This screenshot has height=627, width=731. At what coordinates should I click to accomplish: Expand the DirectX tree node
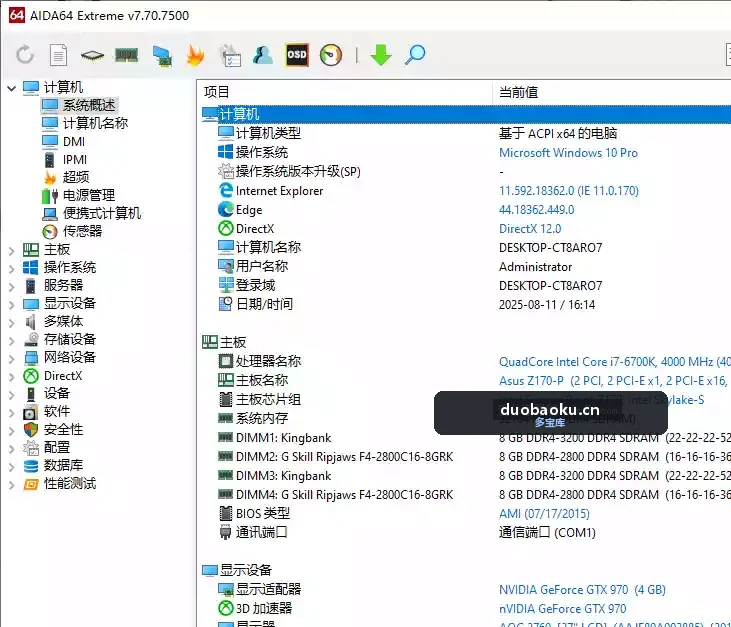click(x=11, y=377)
